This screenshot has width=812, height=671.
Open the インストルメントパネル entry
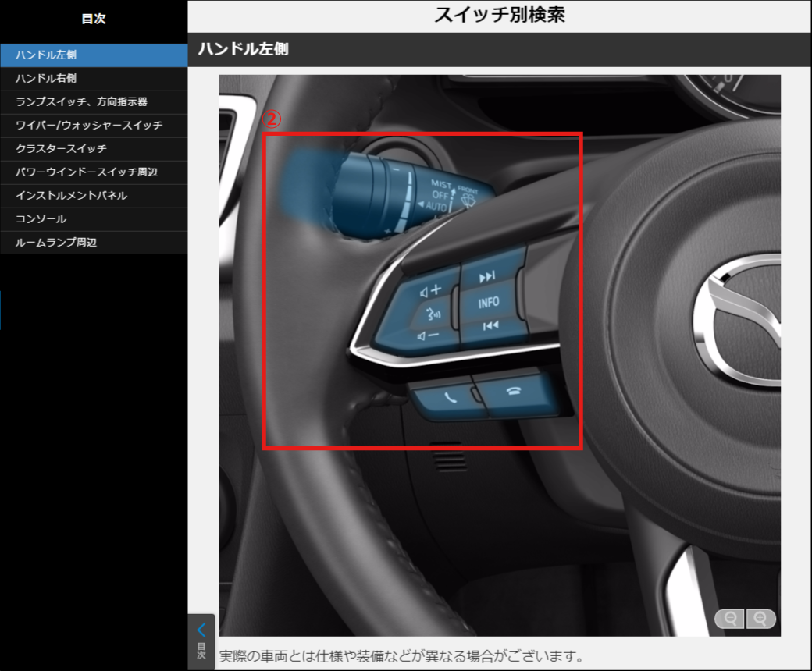[71, 196]
